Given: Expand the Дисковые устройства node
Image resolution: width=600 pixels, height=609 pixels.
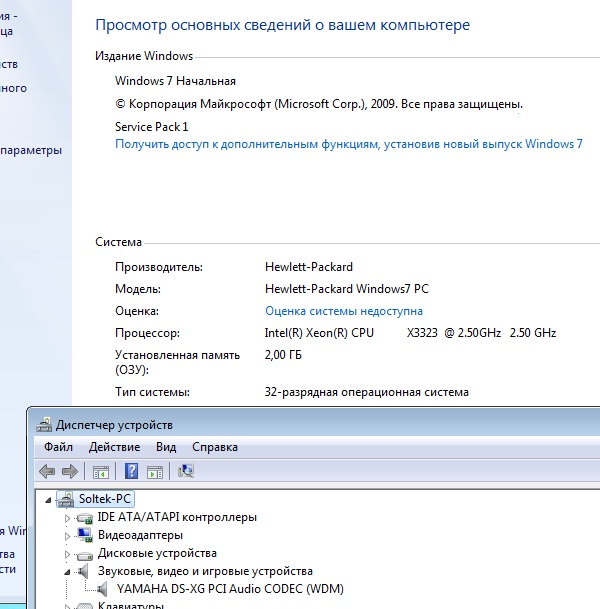Looking at the screenshot, I should pos(67,554).
